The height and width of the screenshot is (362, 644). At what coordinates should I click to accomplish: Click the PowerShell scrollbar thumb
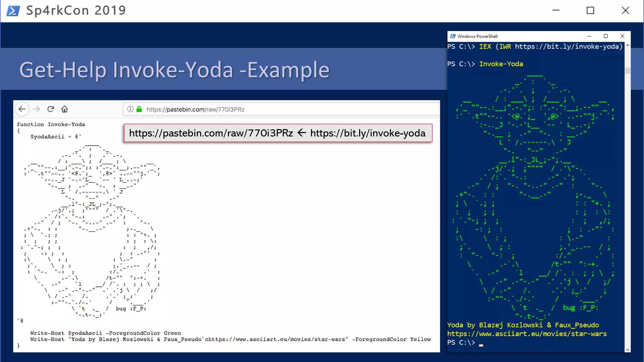tap(628, 71)
